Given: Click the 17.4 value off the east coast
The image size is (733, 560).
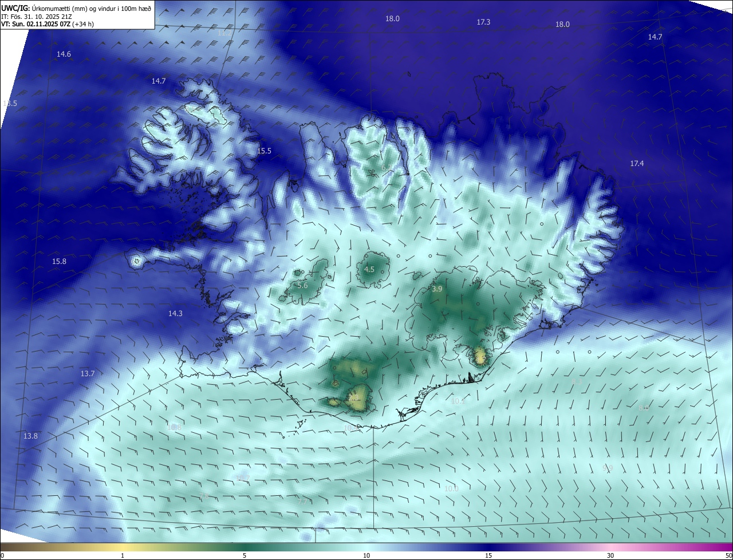Looking at the screenshot, I should pos(637,164).
